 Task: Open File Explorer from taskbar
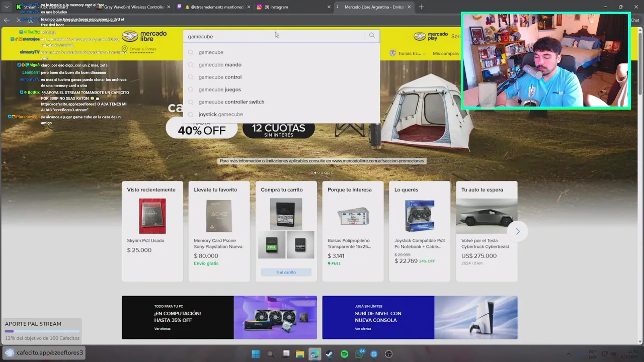(300, 354)
